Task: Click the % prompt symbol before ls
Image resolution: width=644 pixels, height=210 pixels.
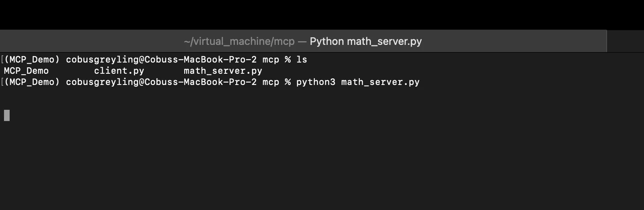Action: (287, 60)
